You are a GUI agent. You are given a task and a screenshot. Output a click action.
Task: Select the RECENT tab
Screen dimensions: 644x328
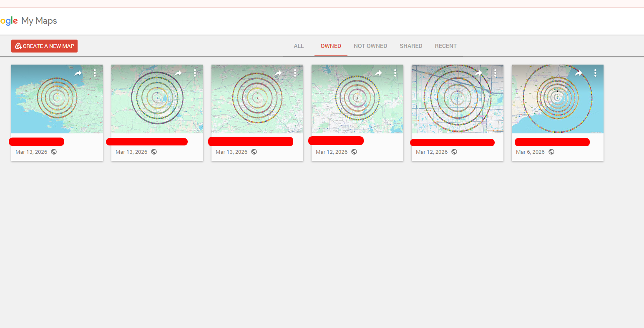(445, 46)
